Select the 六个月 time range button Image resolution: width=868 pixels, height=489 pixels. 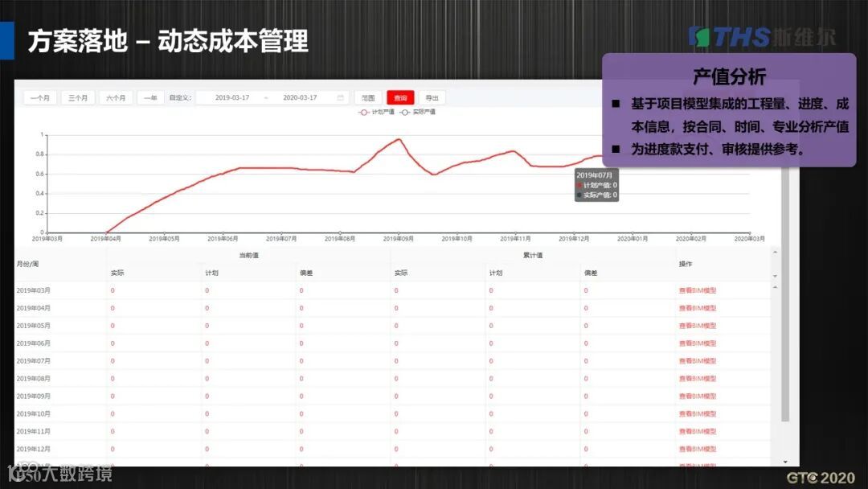tap(116, 98)
